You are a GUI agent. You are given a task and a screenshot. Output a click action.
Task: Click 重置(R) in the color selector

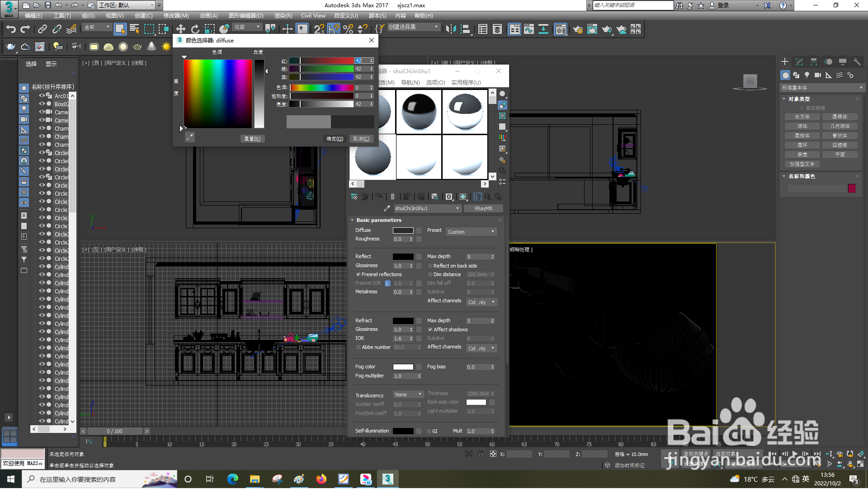pyautogui.click(x=252, y=139)
